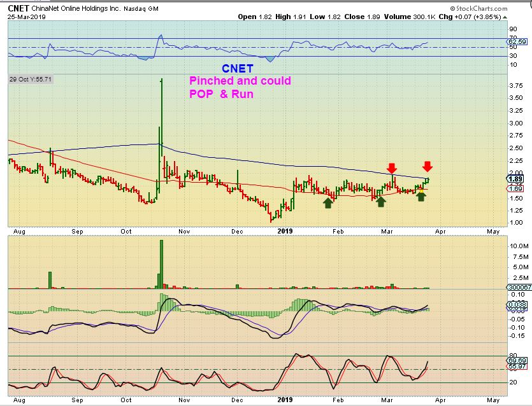532x406 pixels.
Task: Click the 1.89 last price label
Action: tap(515, 179)
